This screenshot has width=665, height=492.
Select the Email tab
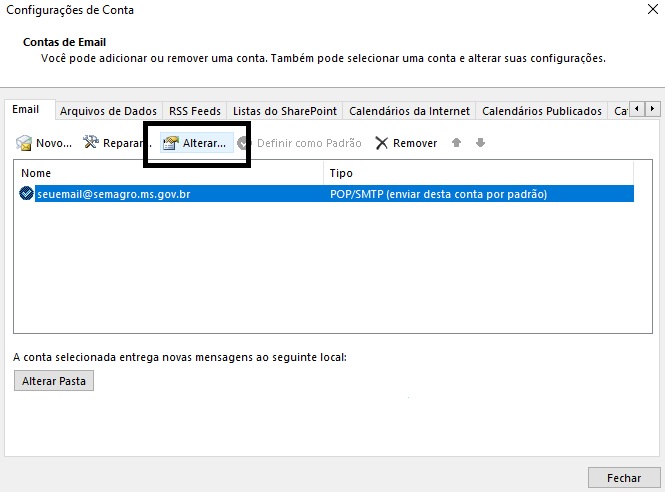tap(26, 111)
